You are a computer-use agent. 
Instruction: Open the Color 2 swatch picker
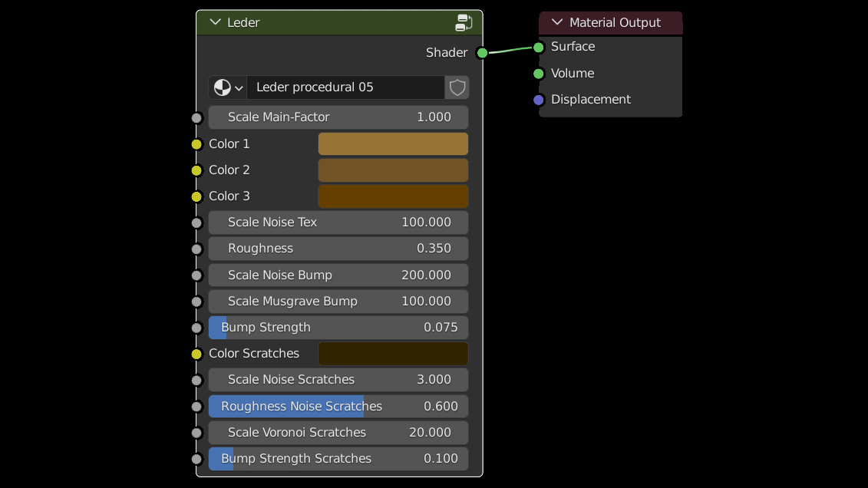pos(393,170)
